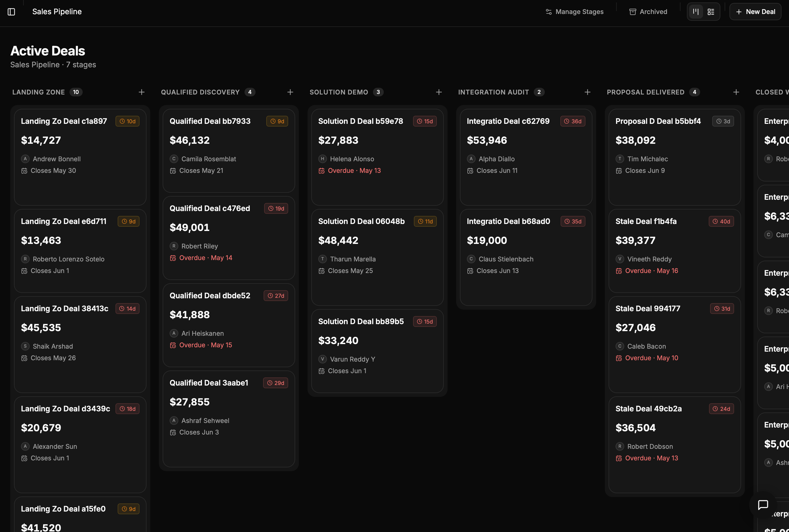789x532 pixels.
Task: Click calendar icon beside Closes Jun 3
Action: tap(173, 433)
